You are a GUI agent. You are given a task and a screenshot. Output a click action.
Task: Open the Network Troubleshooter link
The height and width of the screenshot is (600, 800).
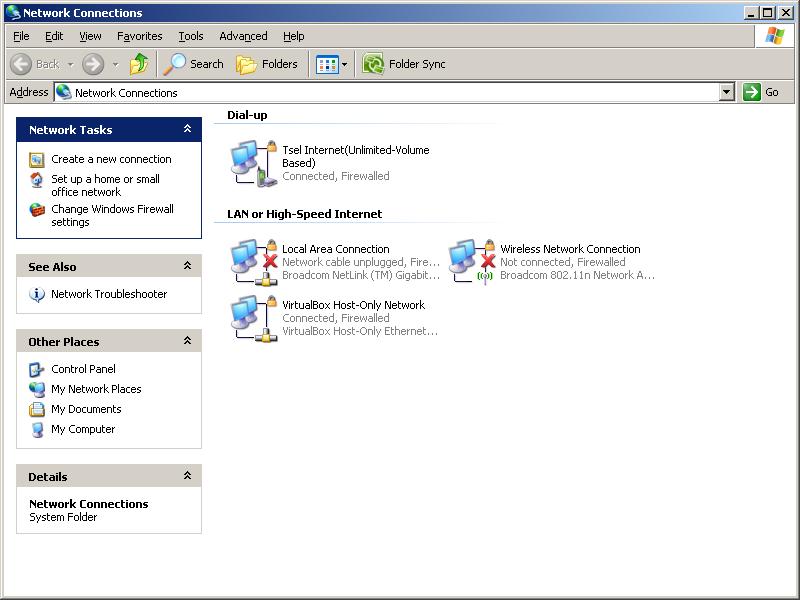coord(109,294)
